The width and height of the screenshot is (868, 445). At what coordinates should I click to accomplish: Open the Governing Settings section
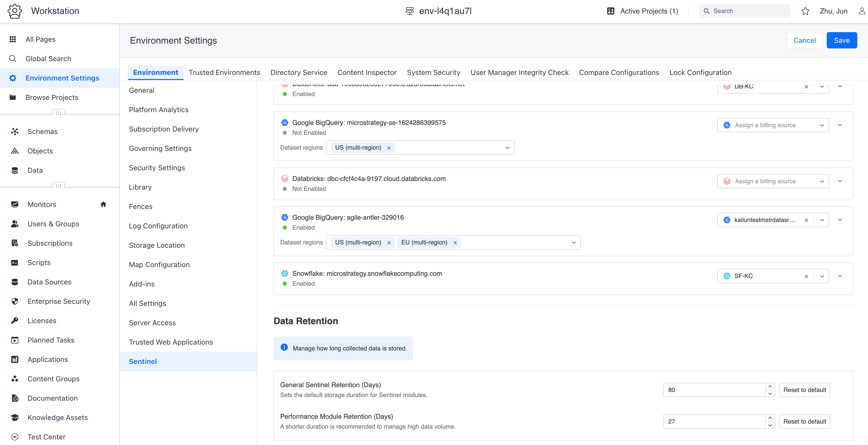160,148
